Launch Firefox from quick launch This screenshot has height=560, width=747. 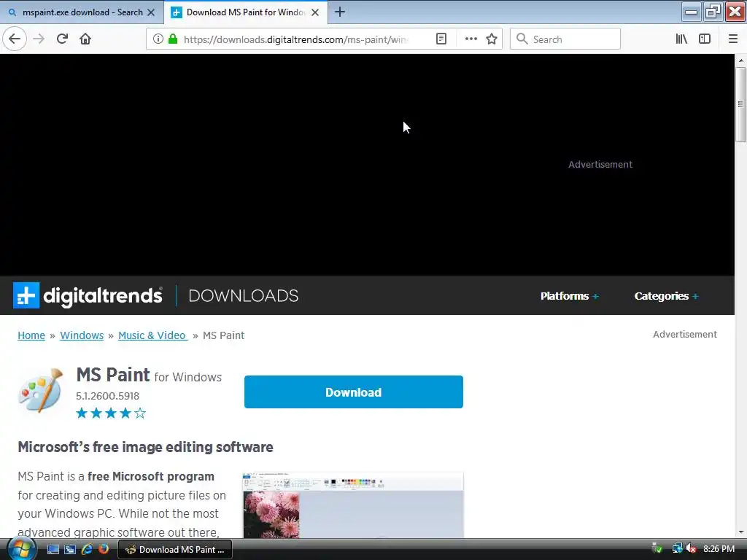[104, 549]
